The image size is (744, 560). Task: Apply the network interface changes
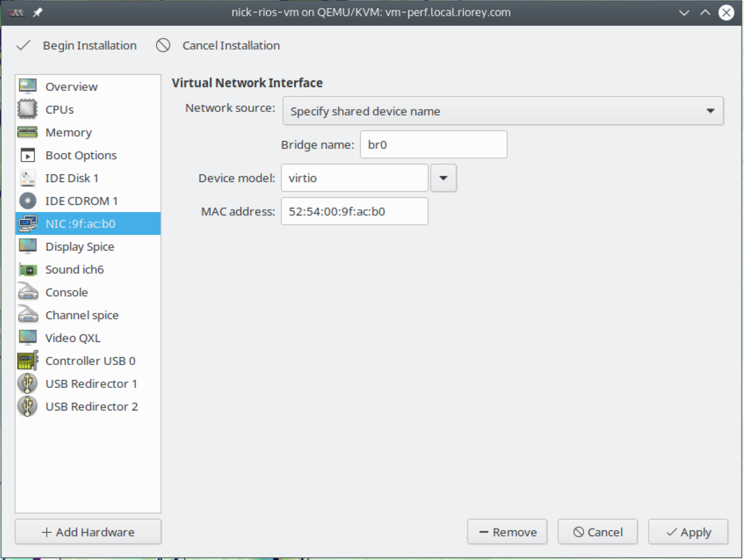(x=688, y=532)
